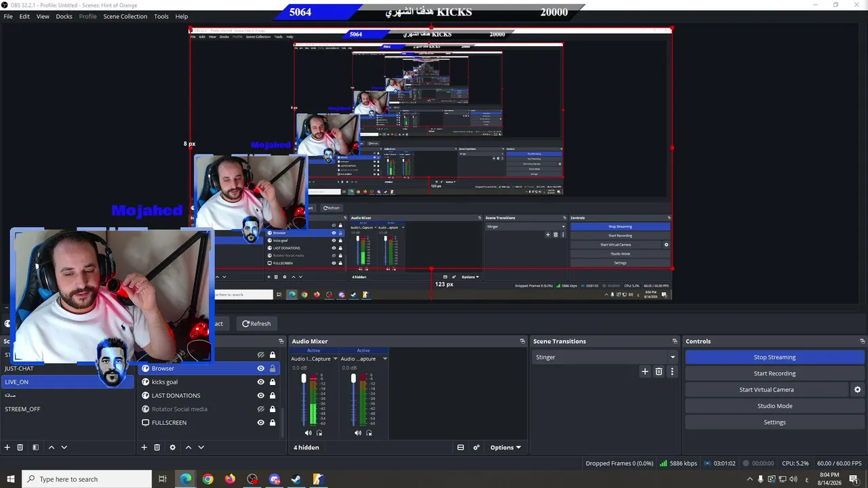
Task: Move selected source down in list
Action: (201, 447)
